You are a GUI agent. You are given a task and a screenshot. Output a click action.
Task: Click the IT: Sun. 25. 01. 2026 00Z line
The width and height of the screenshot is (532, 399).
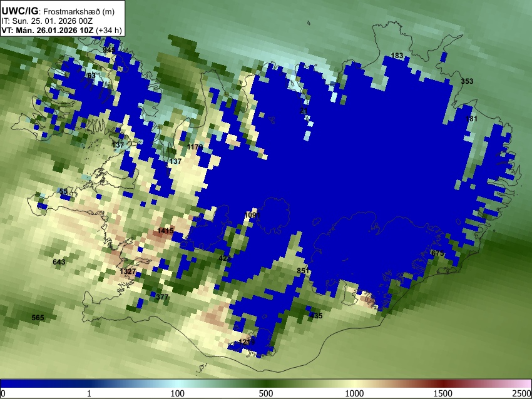[47, 21]
